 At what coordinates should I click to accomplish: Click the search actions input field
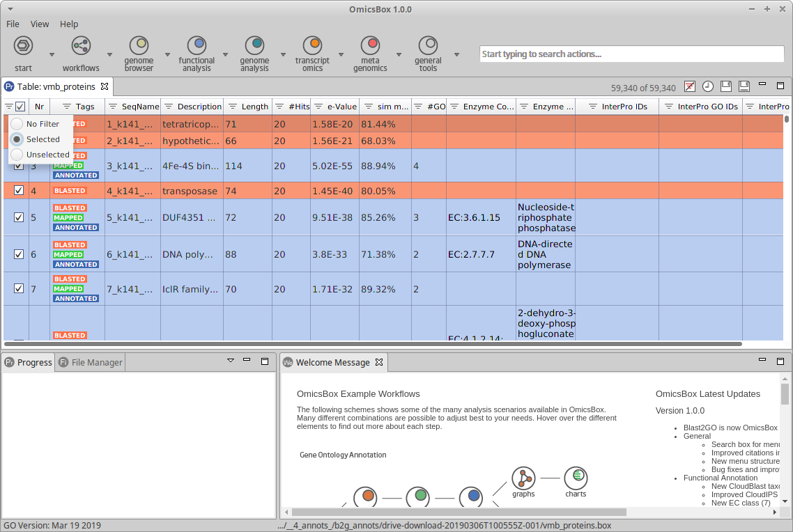[x=631, y=54]
